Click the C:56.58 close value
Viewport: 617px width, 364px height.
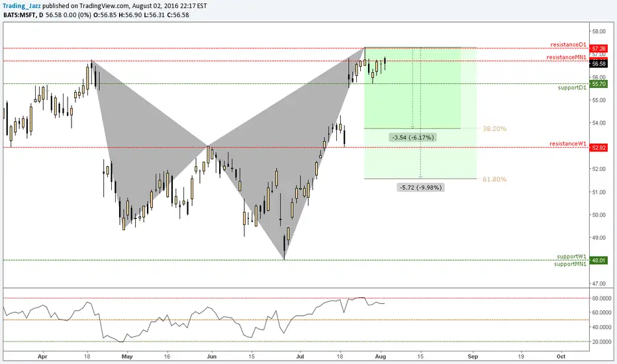tap(178, 15)
